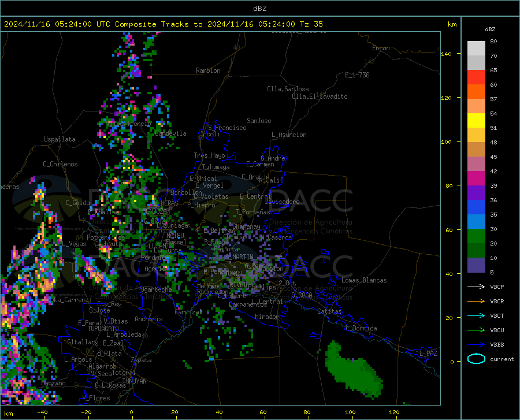Click the Potrerillos map label
The image size is (520, 420).
point(106,237)
